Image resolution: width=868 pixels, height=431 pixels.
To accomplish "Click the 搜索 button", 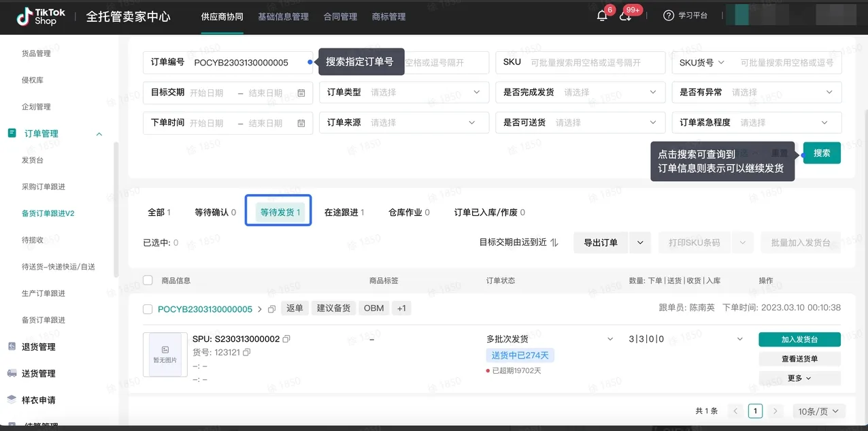I will click(822, 153).
